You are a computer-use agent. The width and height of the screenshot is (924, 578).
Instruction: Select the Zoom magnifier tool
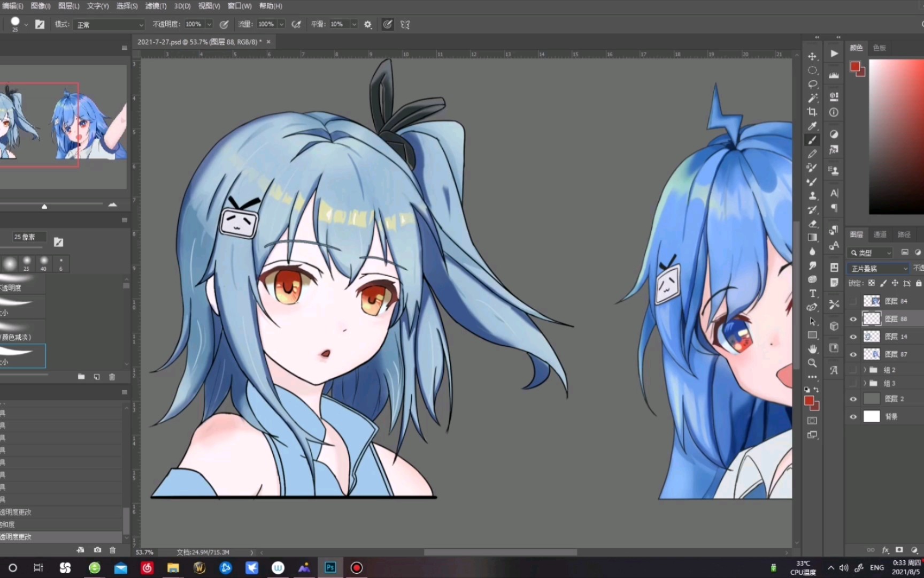(812, 363)
